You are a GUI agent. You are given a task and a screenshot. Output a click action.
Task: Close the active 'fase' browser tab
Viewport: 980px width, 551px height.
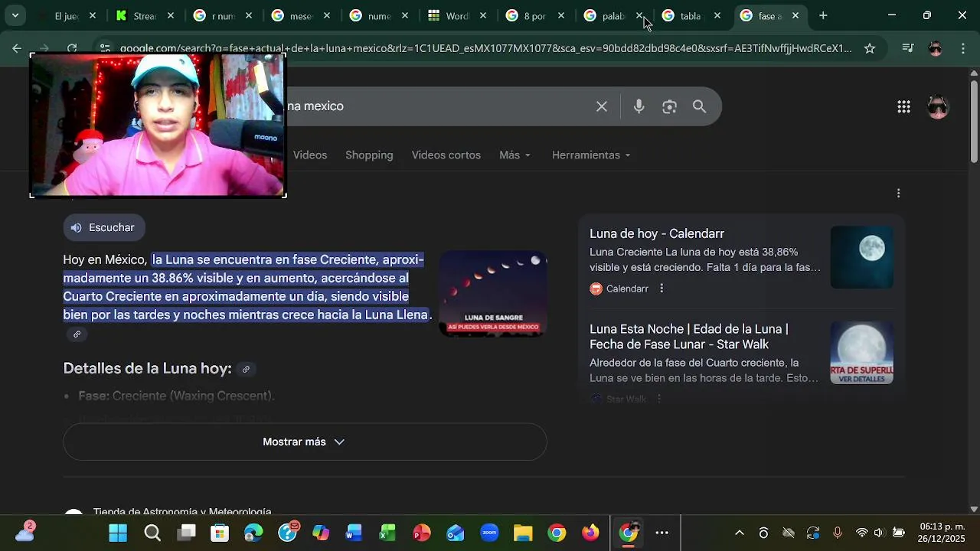[795, 15]
